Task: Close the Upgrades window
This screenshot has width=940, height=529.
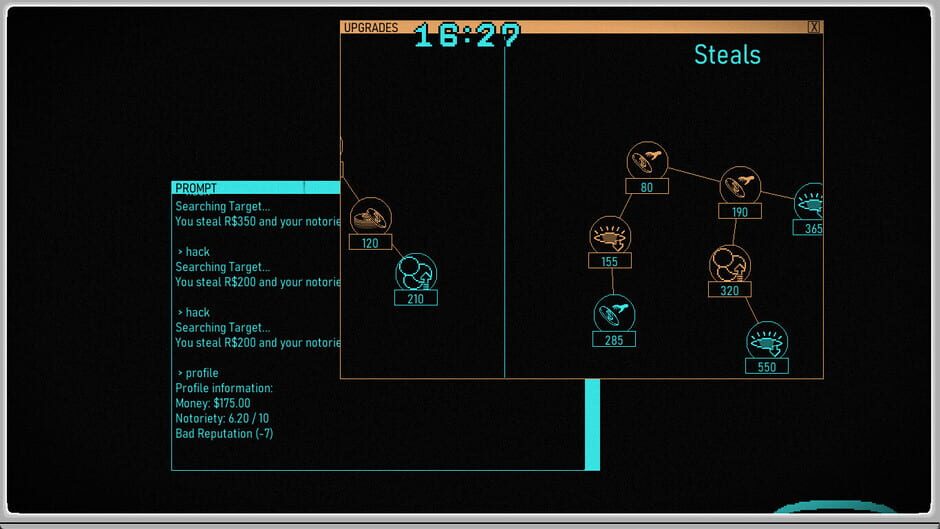Action: 814,27
